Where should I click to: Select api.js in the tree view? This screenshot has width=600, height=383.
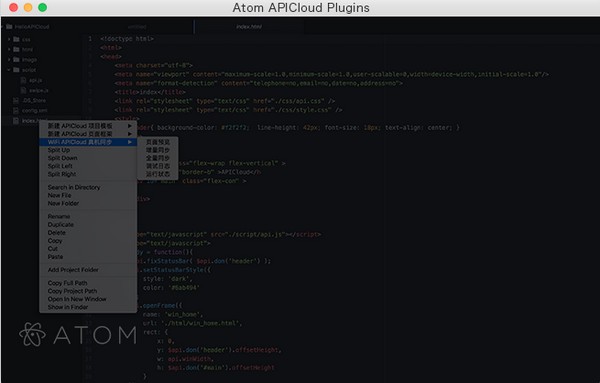36,80
